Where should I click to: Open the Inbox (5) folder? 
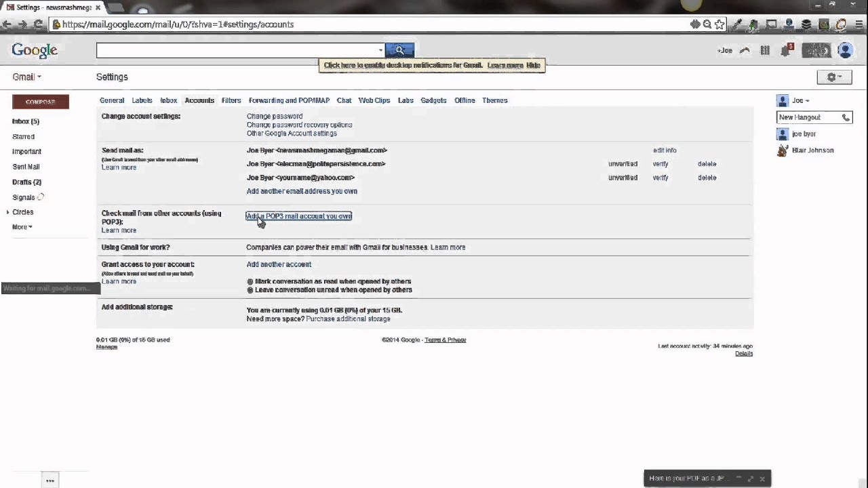[26, 121]
